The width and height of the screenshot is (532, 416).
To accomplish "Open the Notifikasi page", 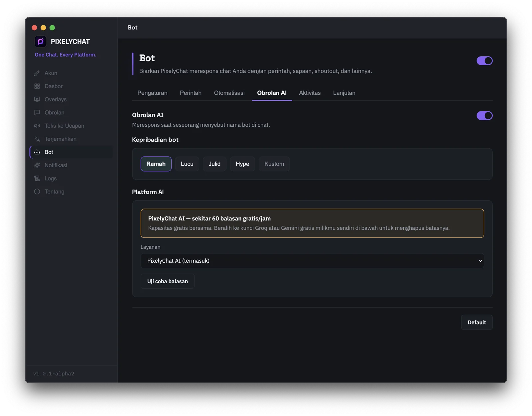I will pos(71,165).
